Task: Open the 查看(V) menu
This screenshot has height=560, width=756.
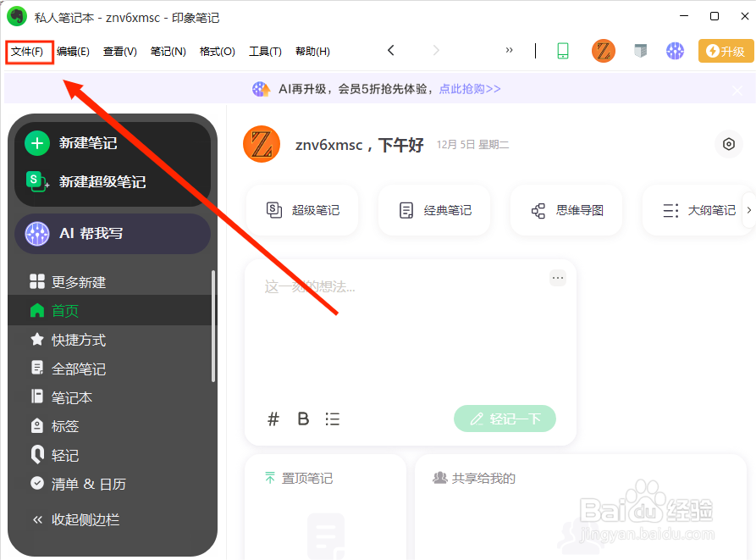Action: point(119,51)
